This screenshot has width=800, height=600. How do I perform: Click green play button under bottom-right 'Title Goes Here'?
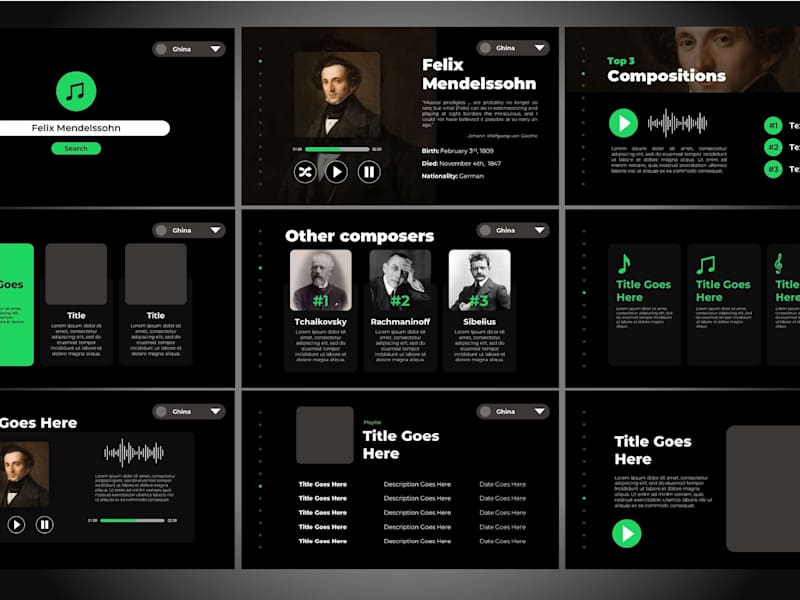click(x=627, y=534)
